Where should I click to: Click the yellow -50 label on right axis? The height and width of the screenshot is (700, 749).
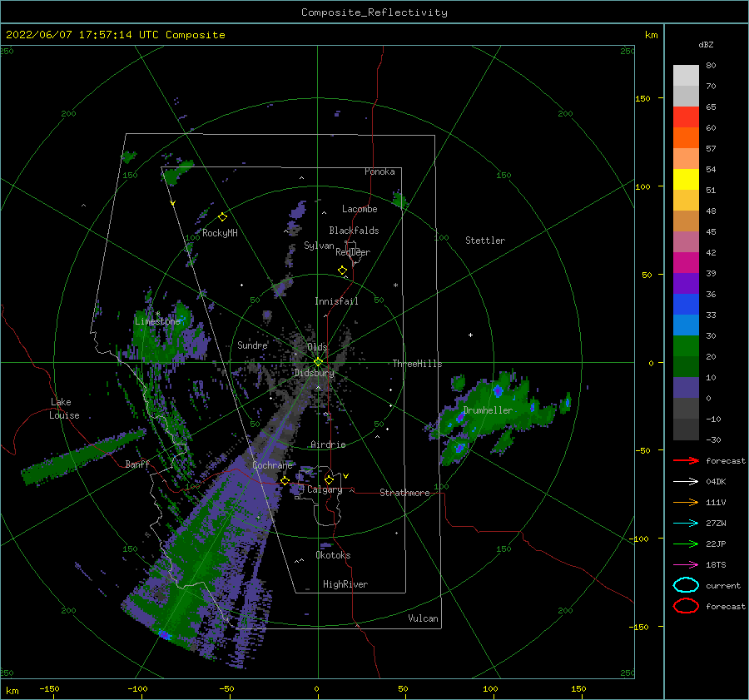coord(642,450)
